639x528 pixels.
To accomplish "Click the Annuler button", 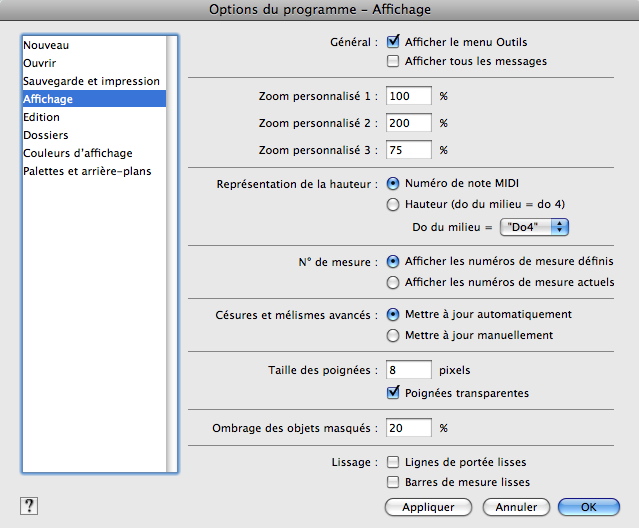I will (516, 507).
